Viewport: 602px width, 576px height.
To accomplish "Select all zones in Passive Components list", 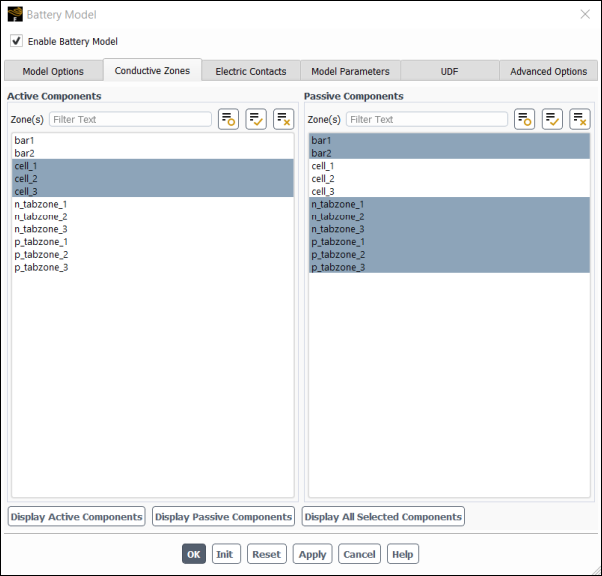I will coord(552,120).
